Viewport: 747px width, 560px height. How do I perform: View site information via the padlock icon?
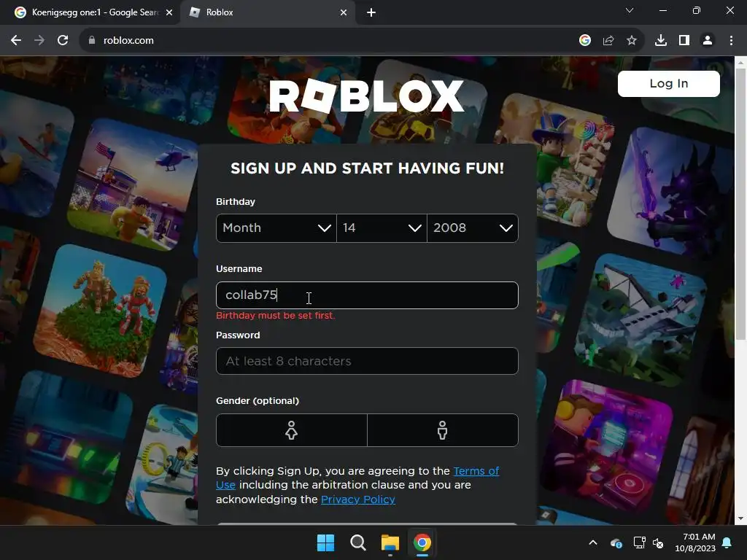click(x=91, y=41)
